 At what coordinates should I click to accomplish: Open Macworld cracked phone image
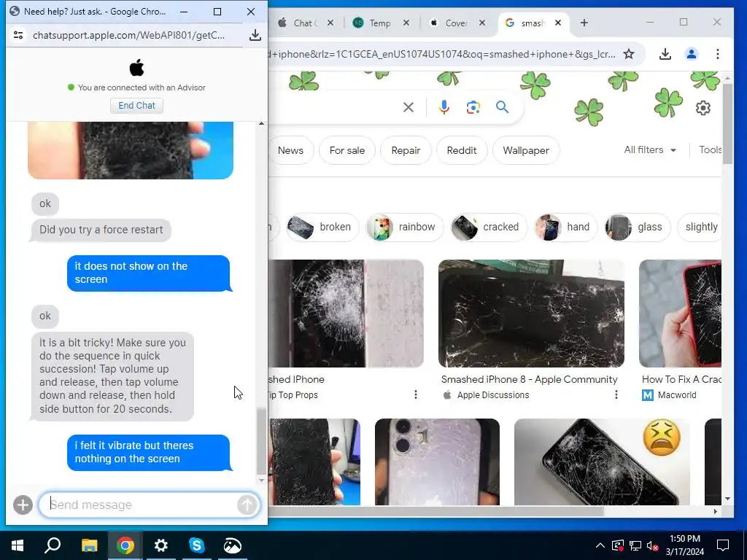680,314
